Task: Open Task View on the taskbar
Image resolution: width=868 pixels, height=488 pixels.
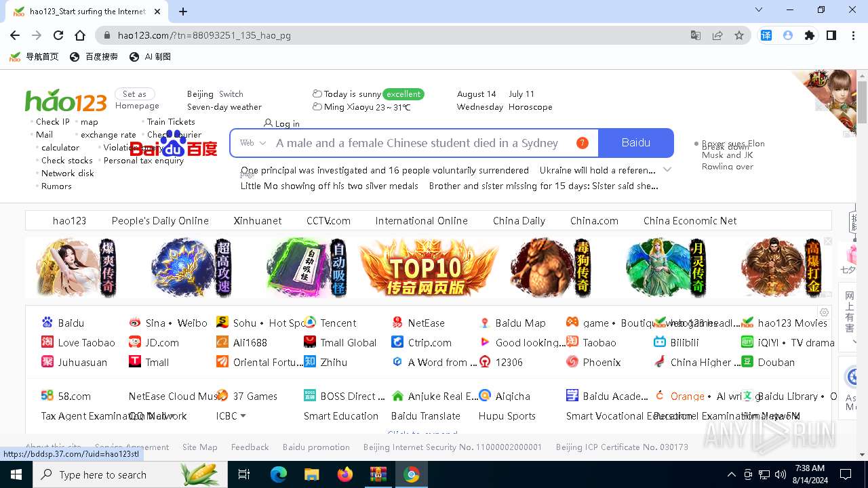Action: pos(244,474)
